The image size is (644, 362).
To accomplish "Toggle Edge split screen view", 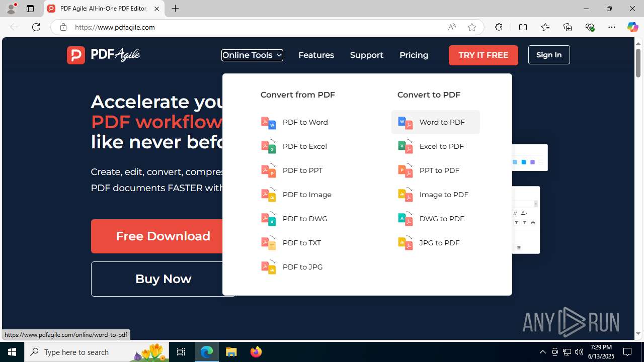I will [523, 27].
